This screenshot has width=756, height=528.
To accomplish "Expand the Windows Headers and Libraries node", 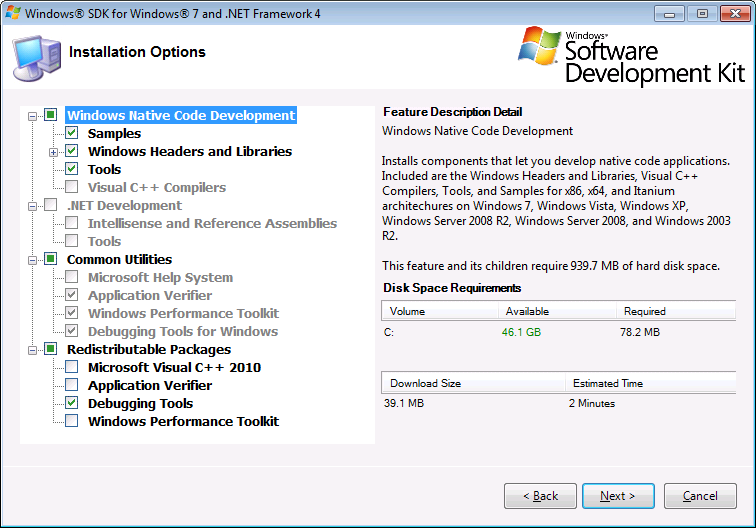I will tap(54, 152).
